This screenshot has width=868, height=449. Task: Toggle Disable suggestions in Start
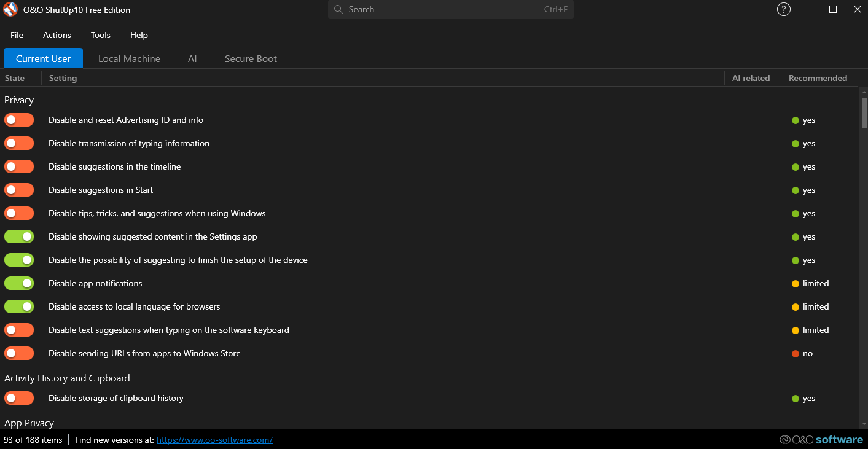pyautogui.click(x=19, y=190)
